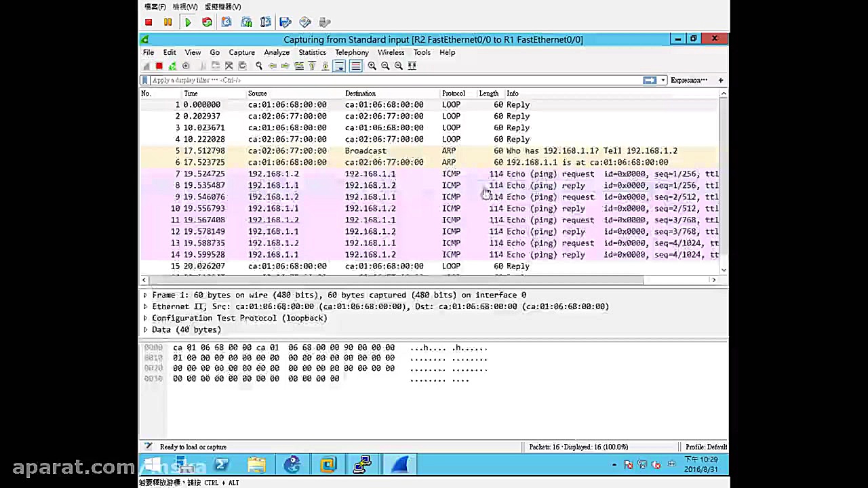Expand Configuration Test Protocol (loopback) row
This screenshot has width=868, height=488.
[145, 318]
